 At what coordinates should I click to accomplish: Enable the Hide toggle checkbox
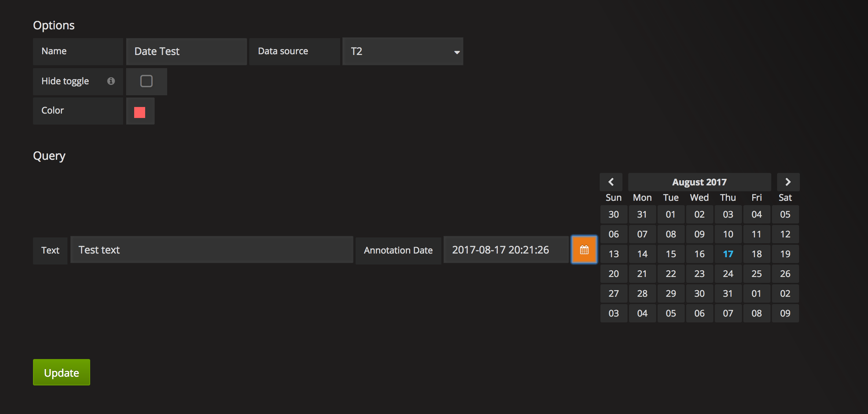pos(146,81)
